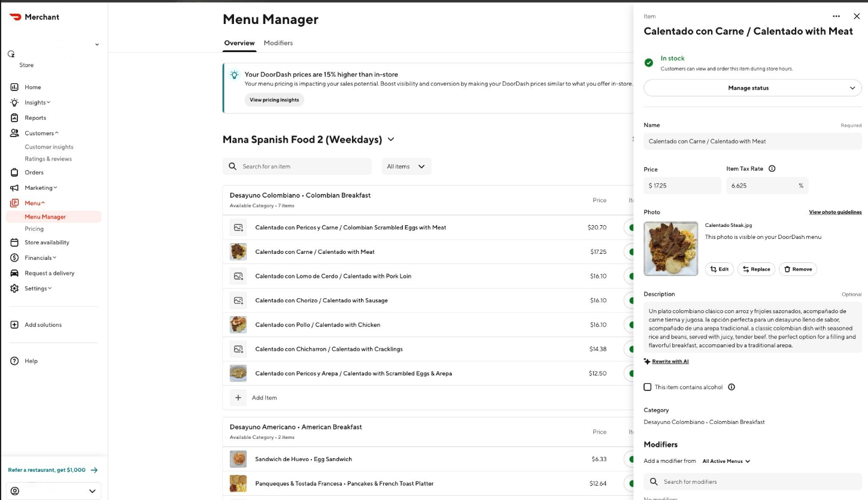Toggle availability for Calentado con Lomo de Cerdo

(629, 276)
